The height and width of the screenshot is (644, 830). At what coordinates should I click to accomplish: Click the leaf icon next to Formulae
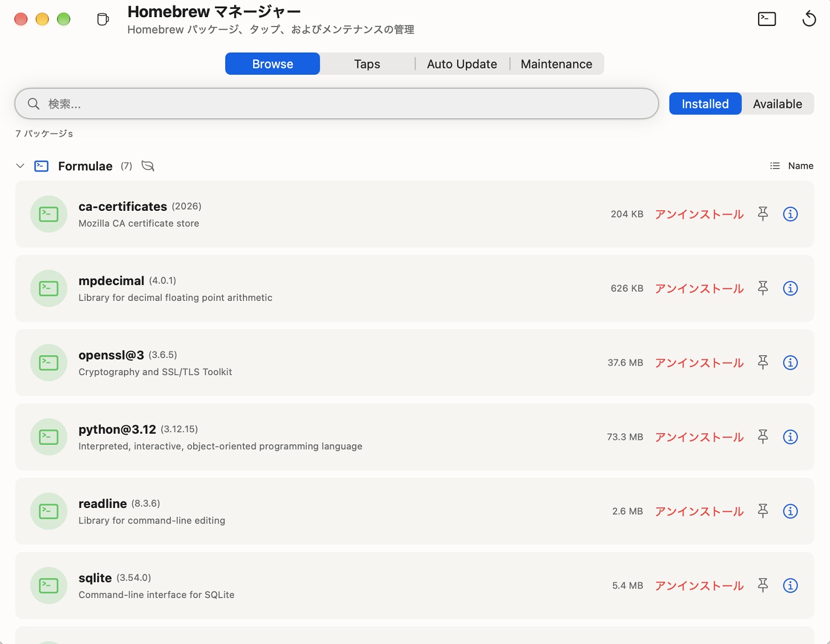[x=148, y=166]
